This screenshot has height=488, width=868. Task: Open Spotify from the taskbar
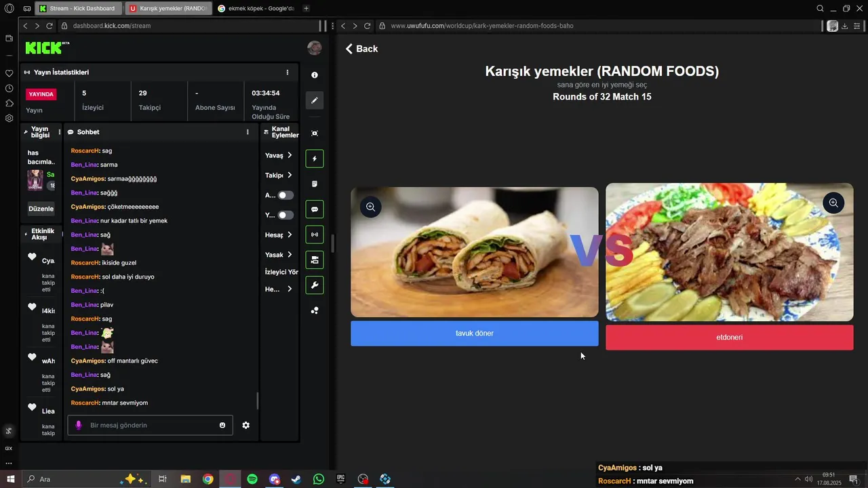point(252,479)
